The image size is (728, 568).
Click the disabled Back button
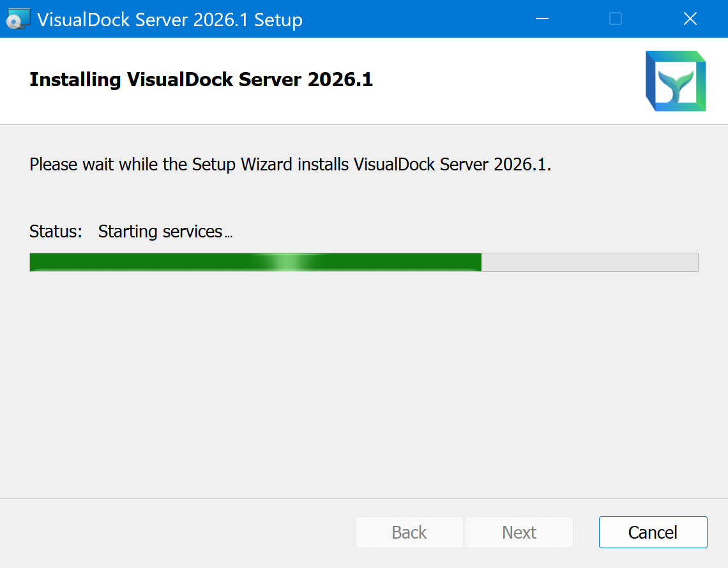coord(409,532)
